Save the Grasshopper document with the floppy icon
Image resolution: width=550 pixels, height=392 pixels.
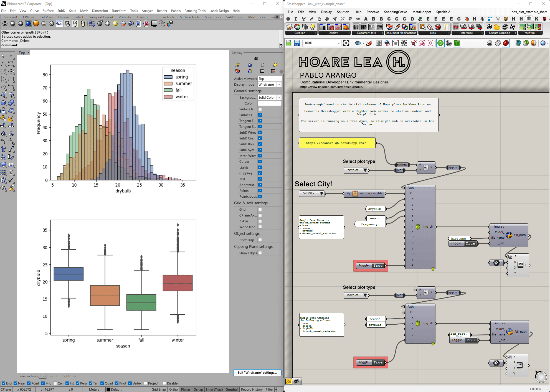click(297, 43)
